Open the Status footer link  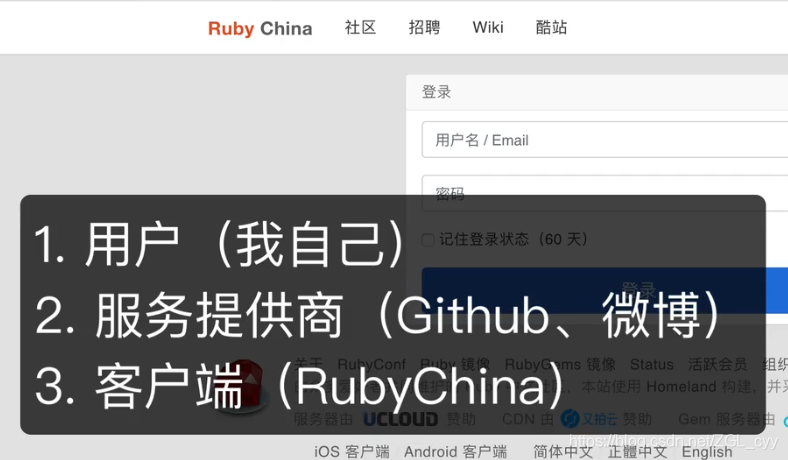point(651,364)
